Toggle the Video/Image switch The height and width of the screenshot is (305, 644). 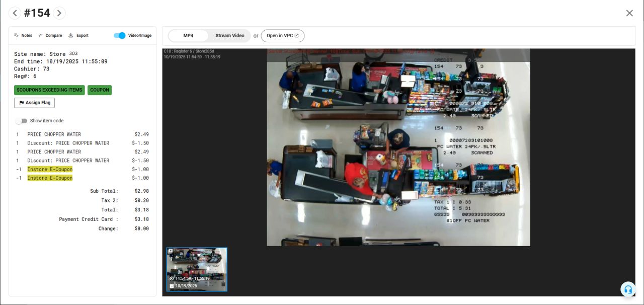(119, 36)
